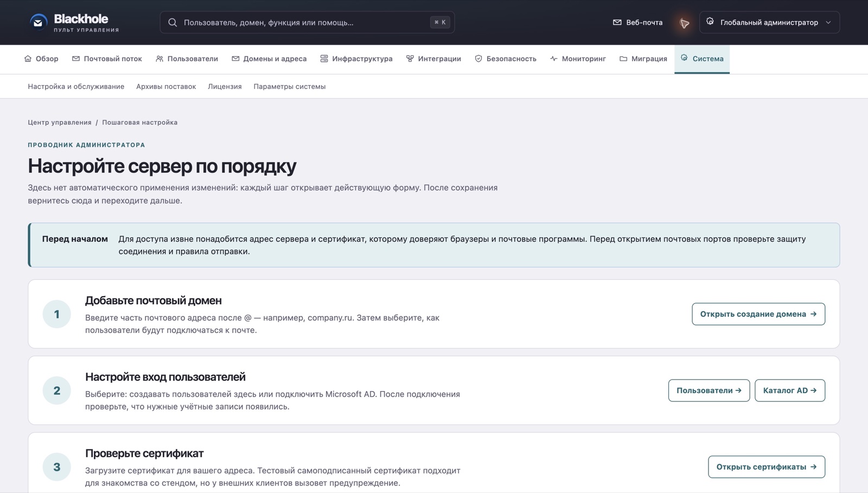Go to the Мониторинг tab

(x=578, y=59)
